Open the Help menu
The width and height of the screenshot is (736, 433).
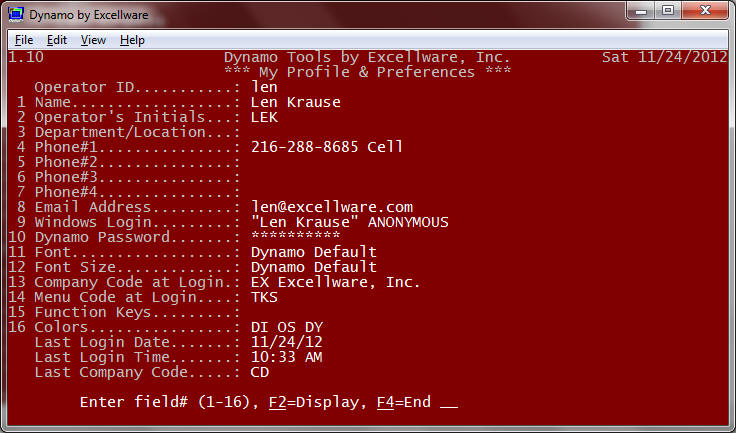coord(132,40)
